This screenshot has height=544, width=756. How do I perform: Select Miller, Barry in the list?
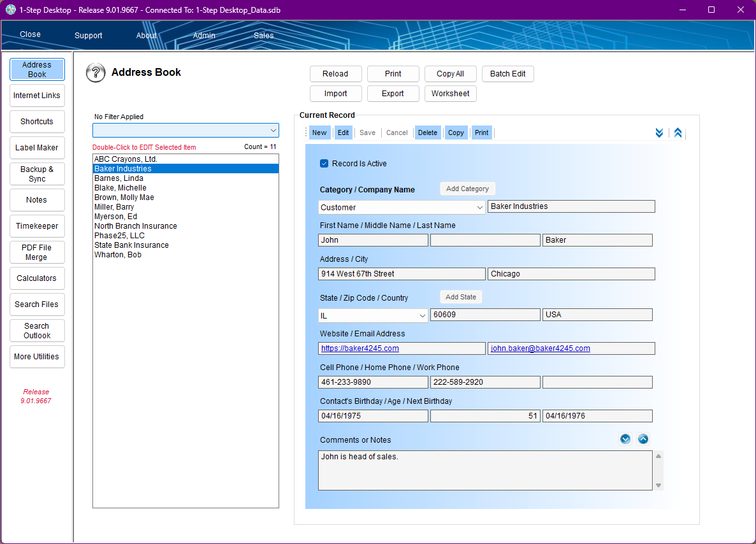point(185,207)
